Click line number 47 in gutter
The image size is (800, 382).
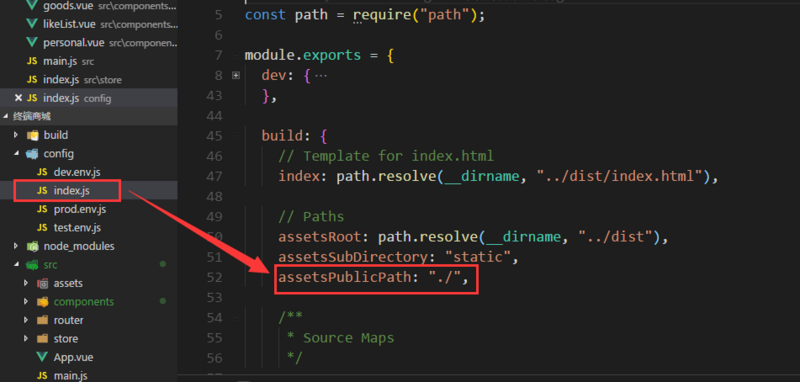coord(215,176)
